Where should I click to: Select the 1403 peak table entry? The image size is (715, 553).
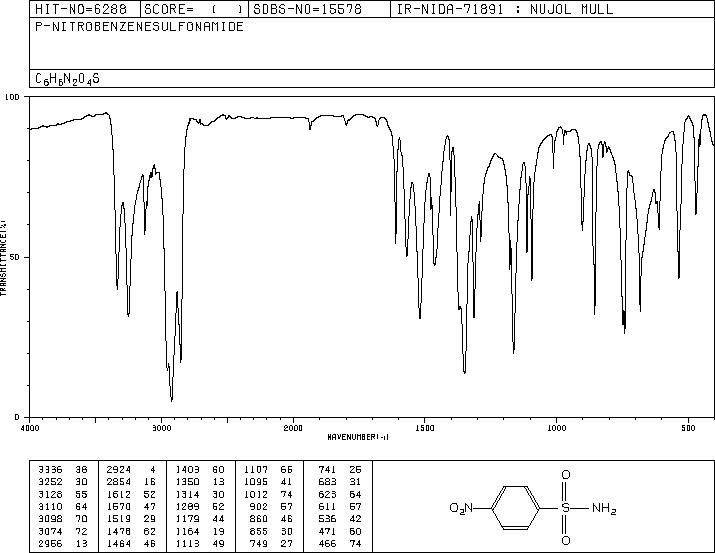click(x=200, y=470)
